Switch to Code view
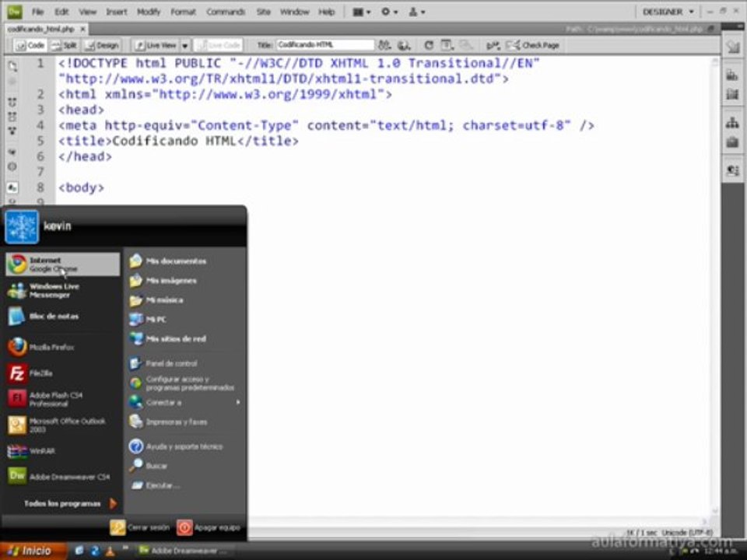Image resolution: width=747 pixels, height=560 pixels. coord(30,45)
